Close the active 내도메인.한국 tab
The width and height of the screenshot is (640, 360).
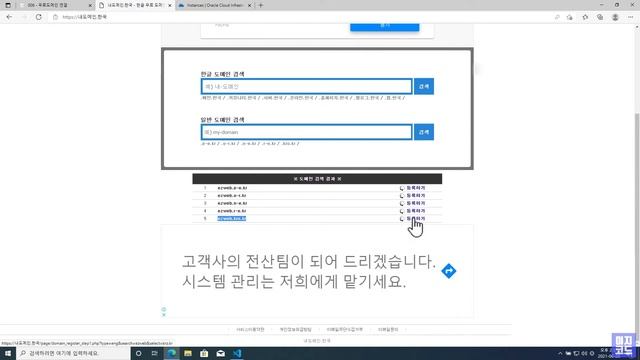[170, 5]
